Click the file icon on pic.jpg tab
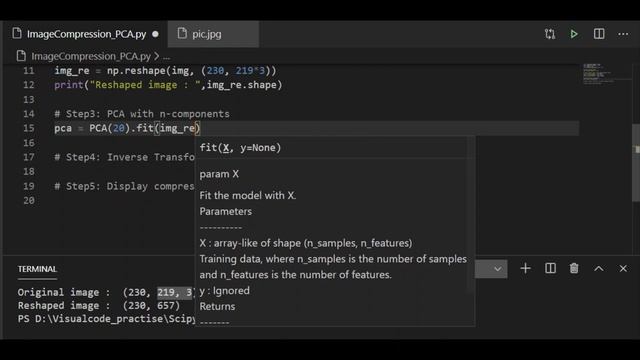This screenshot has height=360, width=640. (x=182, y=33)
